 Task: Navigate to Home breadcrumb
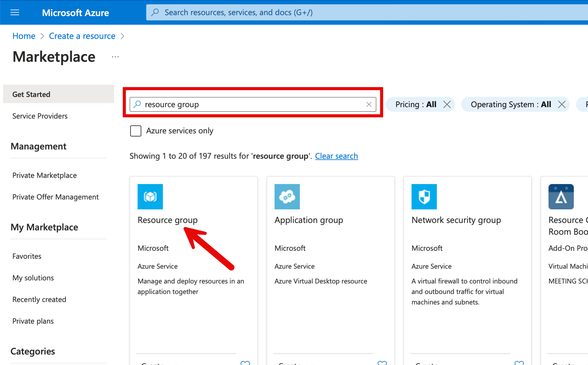coord(24,36)
